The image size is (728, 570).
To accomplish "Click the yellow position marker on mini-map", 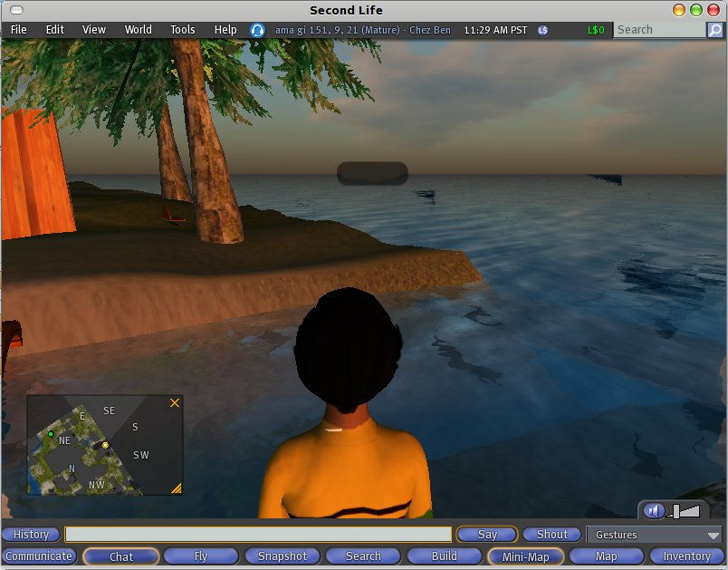I will pos(105,445).
